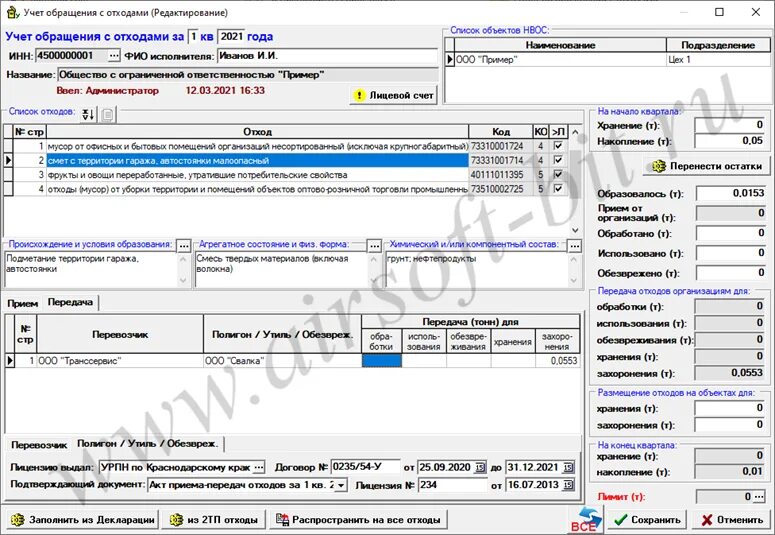Viewport: 775px width, 535px height.
Task: Click the quarter number field
Action: [x=194, y=37]
